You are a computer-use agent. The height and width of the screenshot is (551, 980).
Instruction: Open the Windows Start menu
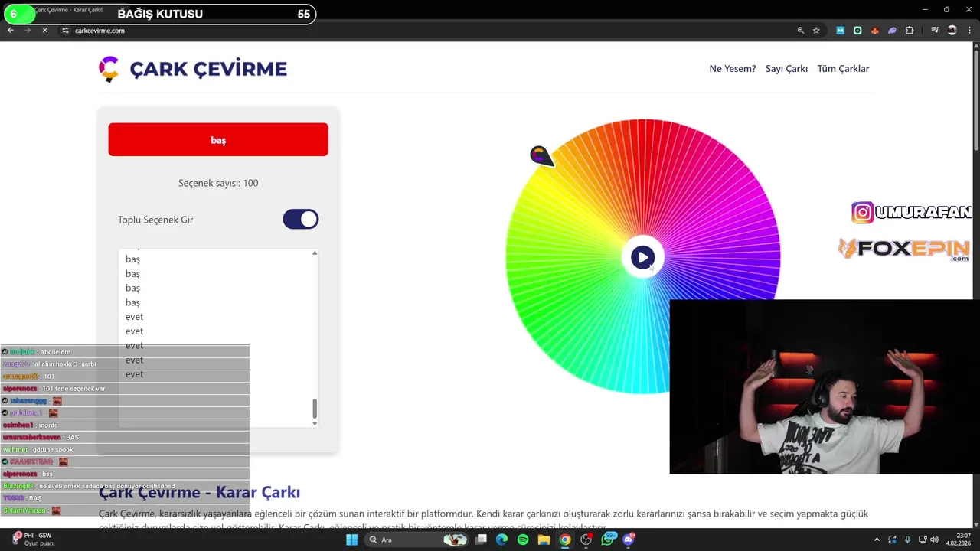click(x=351, y=540)
